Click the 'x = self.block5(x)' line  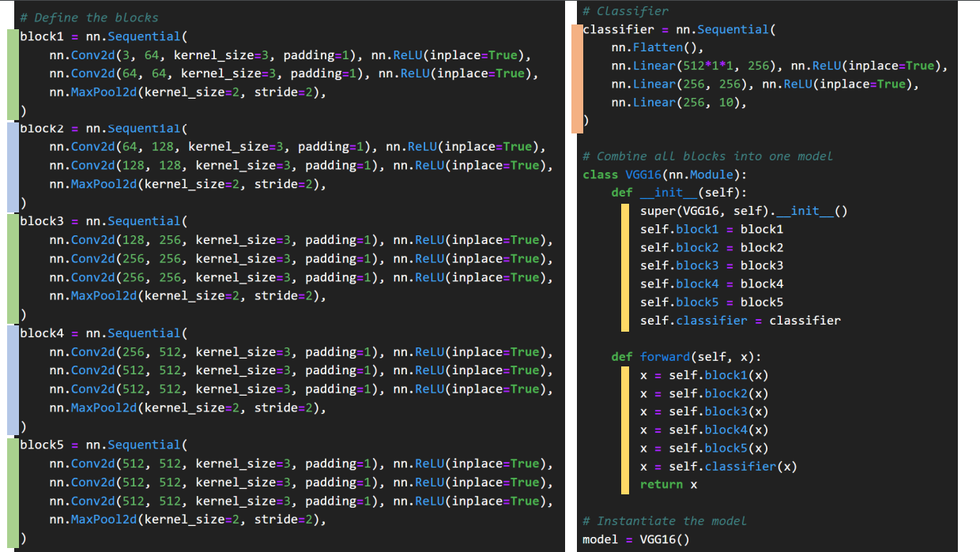click(x=704, y=448)
